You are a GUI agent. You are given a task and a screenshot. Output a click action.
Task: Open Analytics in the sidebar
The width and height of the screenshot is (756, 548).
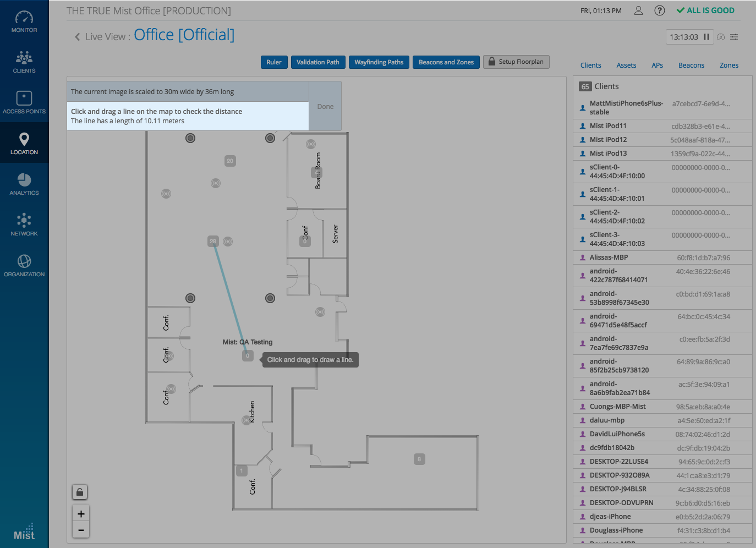(x=24, y=184)
